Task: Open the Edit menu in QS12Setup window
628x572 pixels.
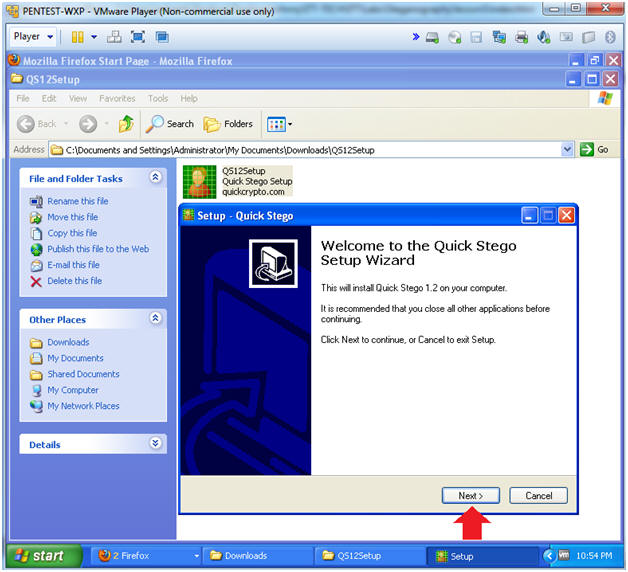Action: [49, 99]
